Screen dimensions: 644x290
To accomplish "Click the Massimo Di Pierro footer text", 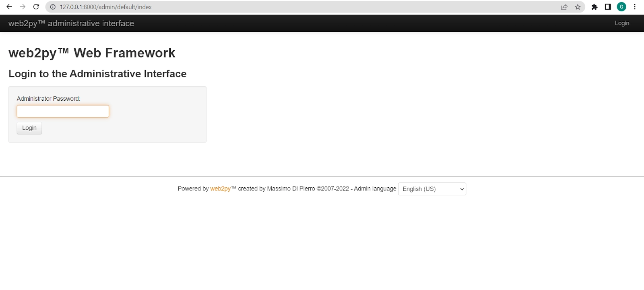I will 291,188.
